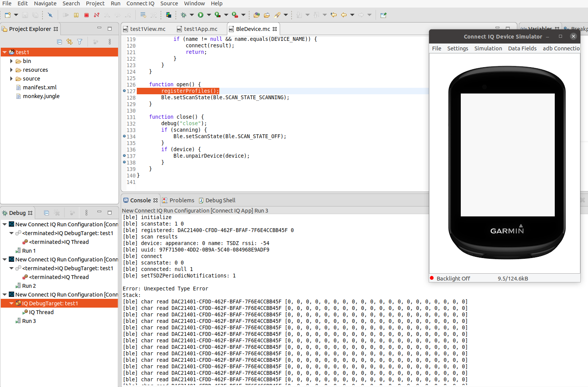The width and height of the screenshot is (588, 387).
Task: Click the External Tools run icon
Action: (x=235, y=15)
